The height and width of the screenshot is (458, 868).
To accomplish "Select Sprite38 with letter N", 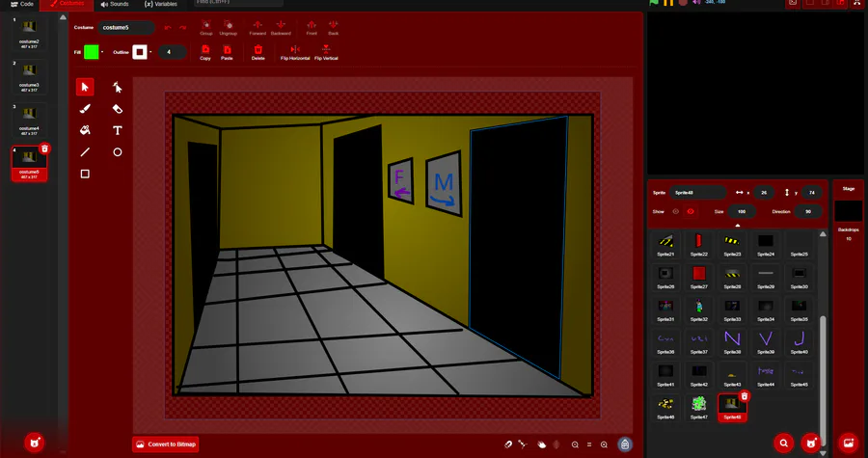I will (732, 342).
